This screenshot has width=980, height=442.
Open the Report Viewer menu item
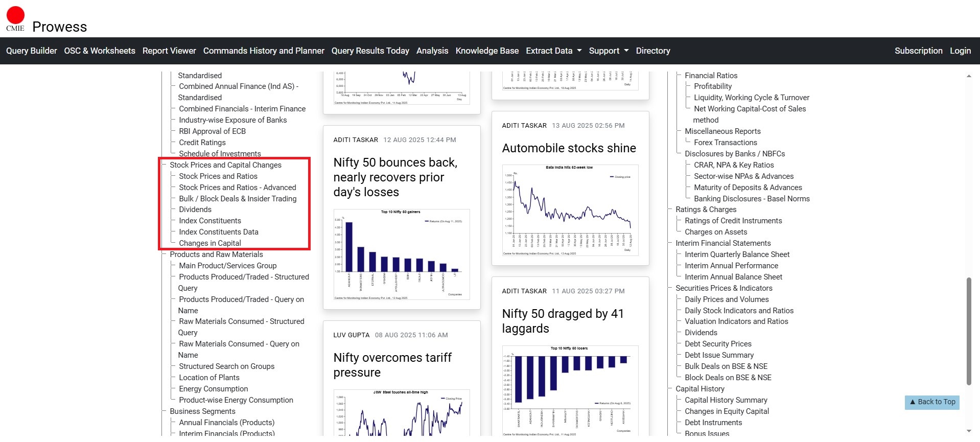coord(169,51)
